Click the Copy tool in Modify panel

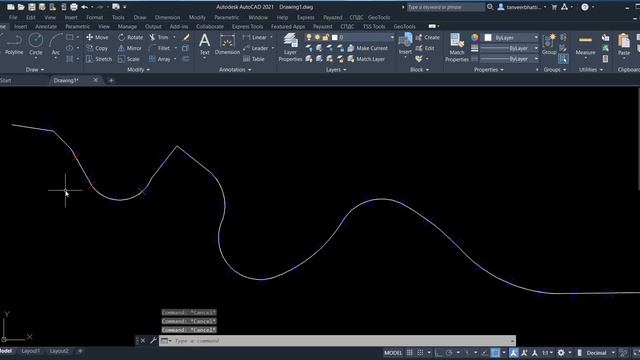pos(97,48)
